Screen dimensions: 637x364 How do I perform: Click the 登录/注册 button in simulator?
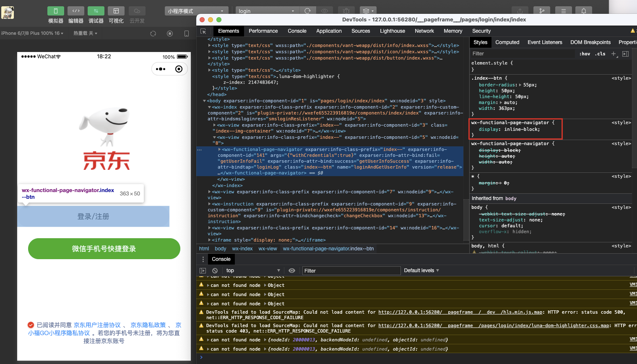(x=93, y=216)
